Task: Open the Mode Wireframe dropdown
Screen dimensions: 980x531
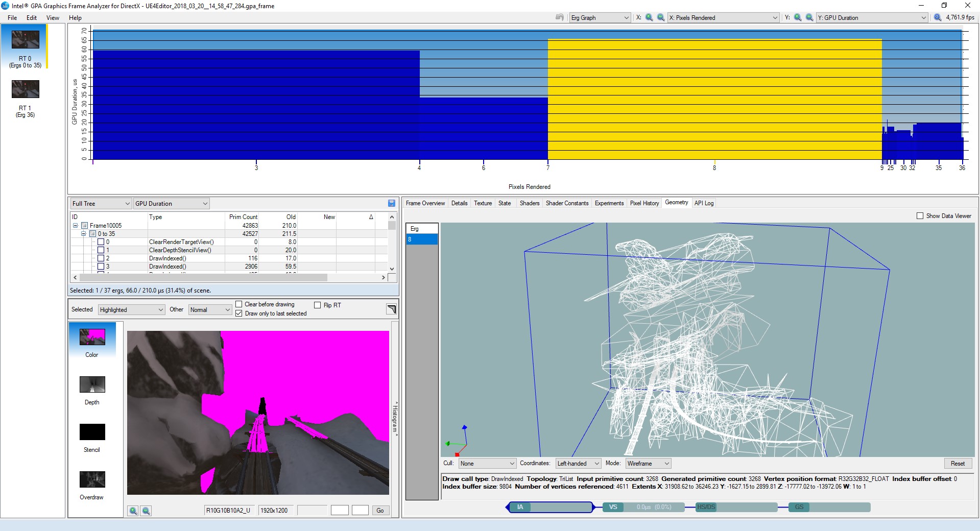Action: point(649,464)
